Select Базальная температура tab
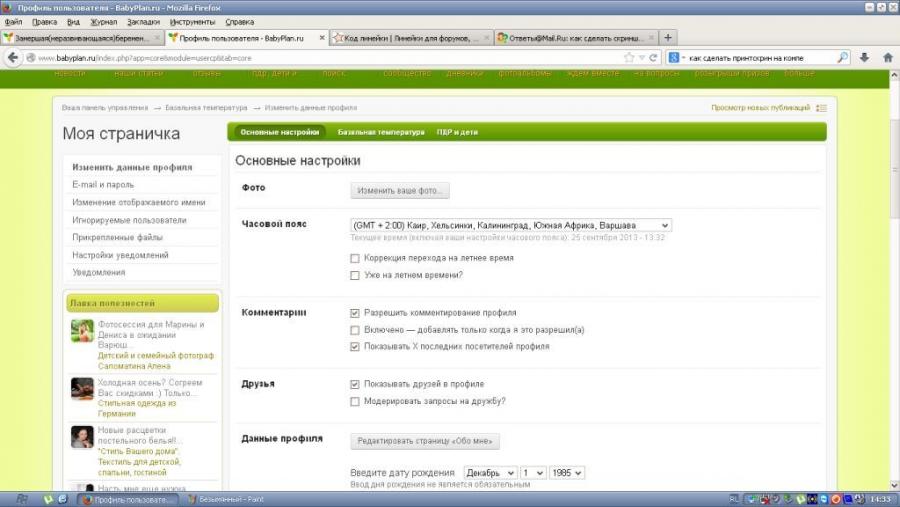This screenshot has height=507, width=900. pos(381,132)
